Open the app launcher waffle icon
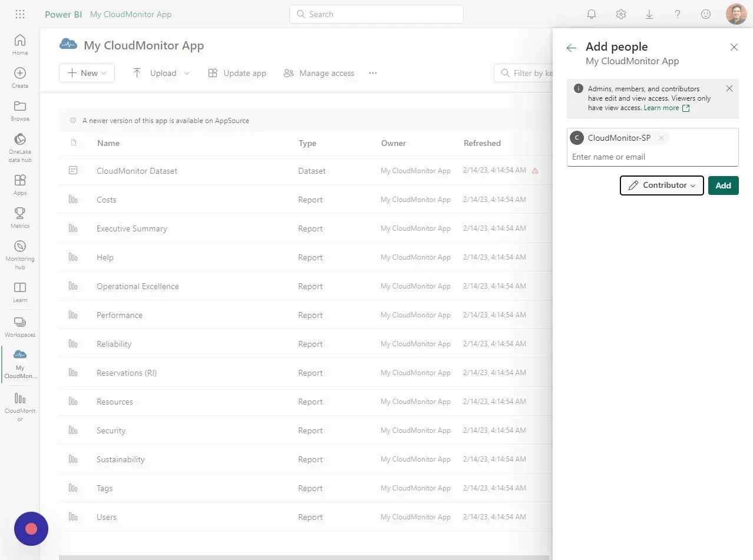 [x=19, y=14]
